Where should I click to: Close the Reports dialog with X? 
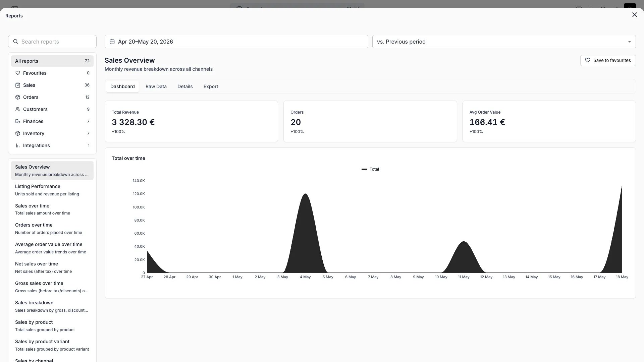point(634,15)
